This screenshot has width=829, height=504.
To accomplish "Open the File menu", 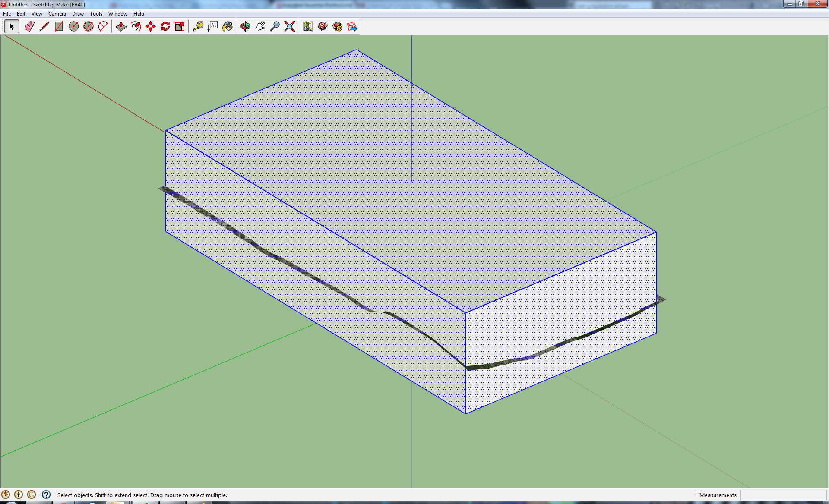I will click(7, 14).
